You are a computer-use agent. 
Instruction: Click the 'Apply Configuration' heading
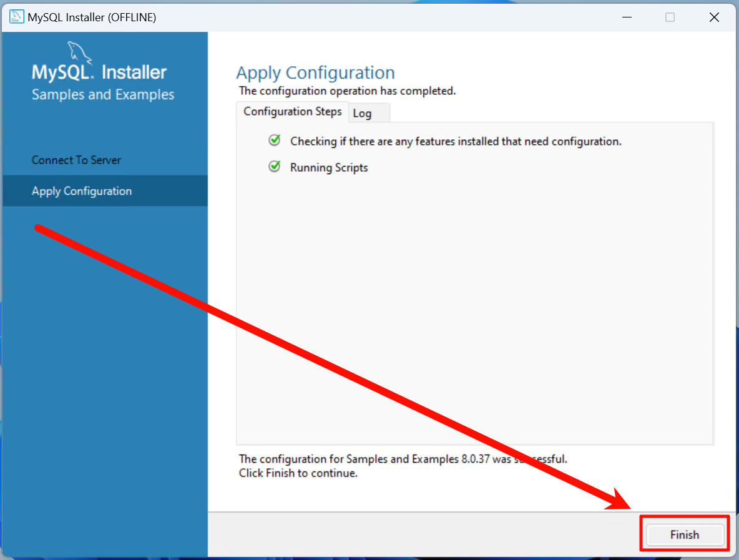point(315,72)
